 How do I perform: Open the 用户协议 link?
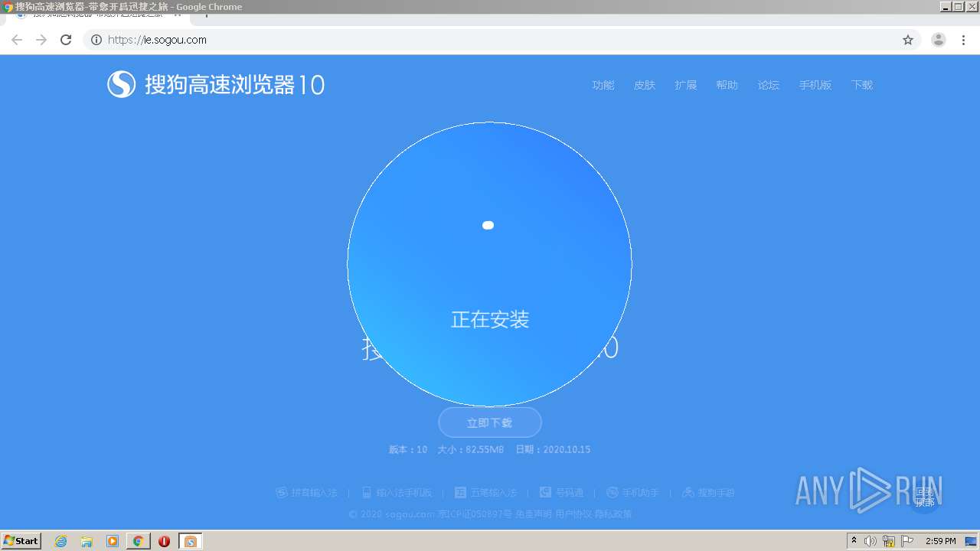(573, 514)
